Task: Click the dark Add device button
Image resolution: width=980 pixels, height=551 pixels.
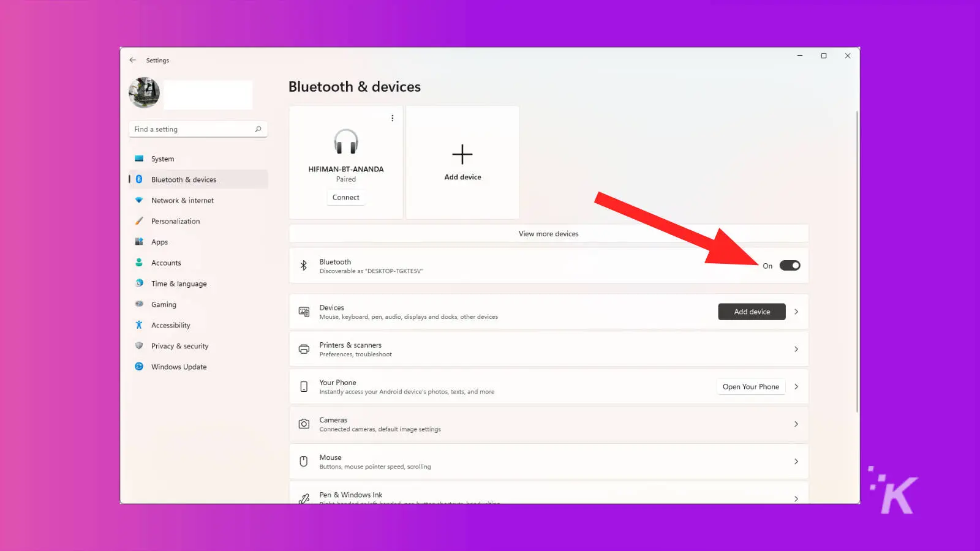Action: 752,312
